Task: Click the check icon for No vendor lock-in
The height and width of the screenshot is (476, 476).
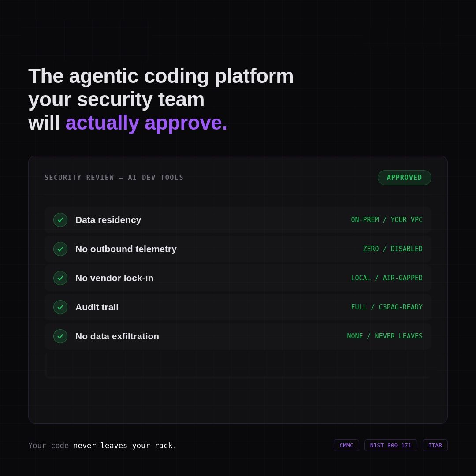Action: [60, 278]
